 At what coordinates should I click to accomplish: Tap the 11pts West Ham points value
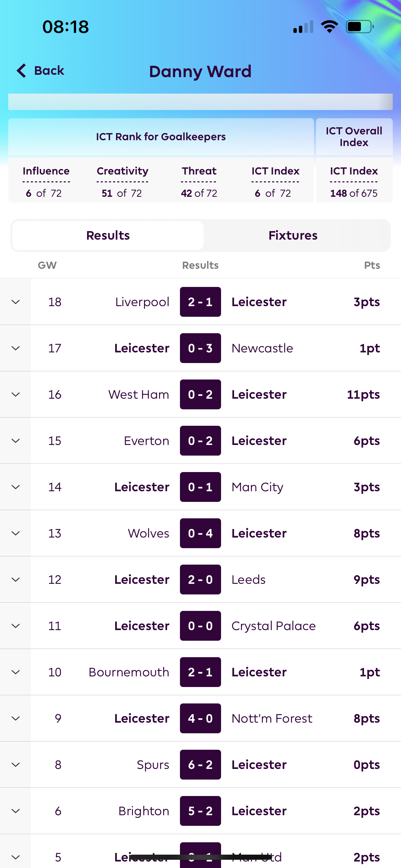click(x=363, y=395)
